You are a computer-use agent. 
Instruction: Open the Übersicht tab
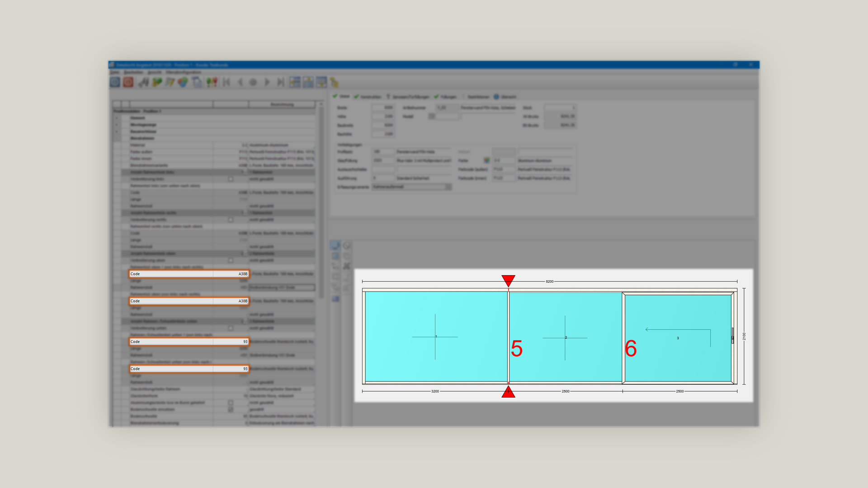(505, 97)
